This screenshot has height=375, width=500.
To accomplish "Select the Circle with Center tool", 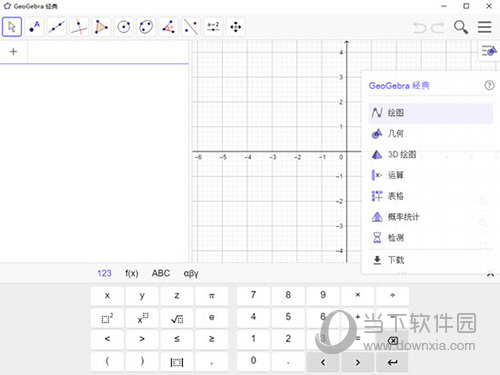I will tap(124, 27).
